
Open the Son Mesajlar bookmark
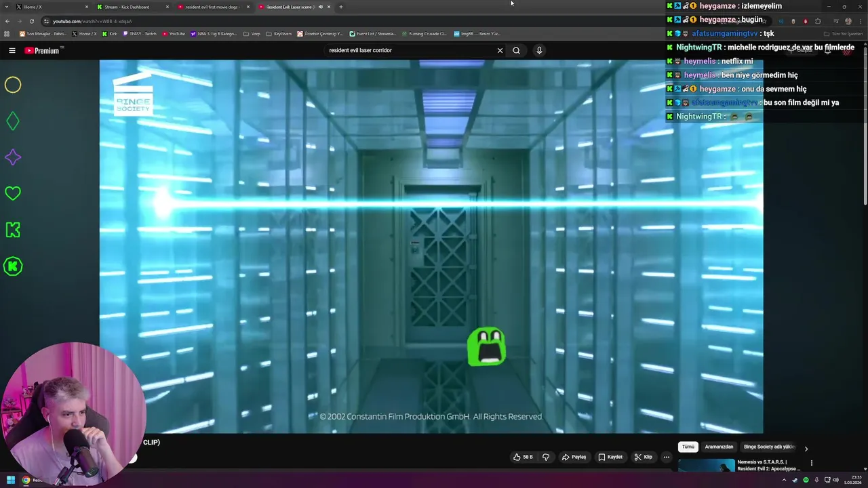click(43, 33)
